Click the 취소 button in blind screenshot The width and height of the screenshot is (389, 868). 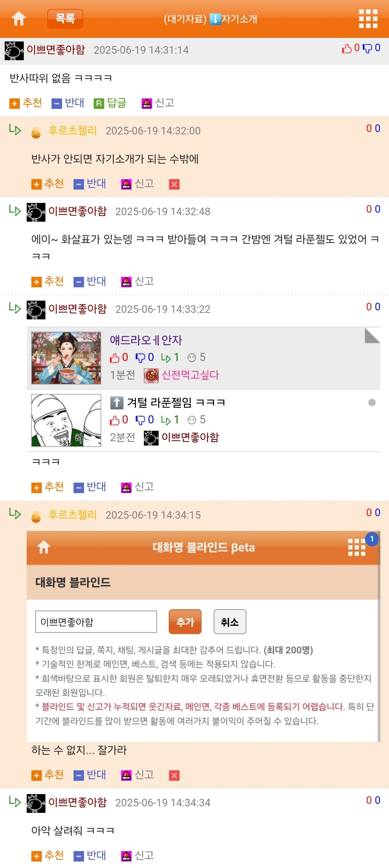click(230, 622)
